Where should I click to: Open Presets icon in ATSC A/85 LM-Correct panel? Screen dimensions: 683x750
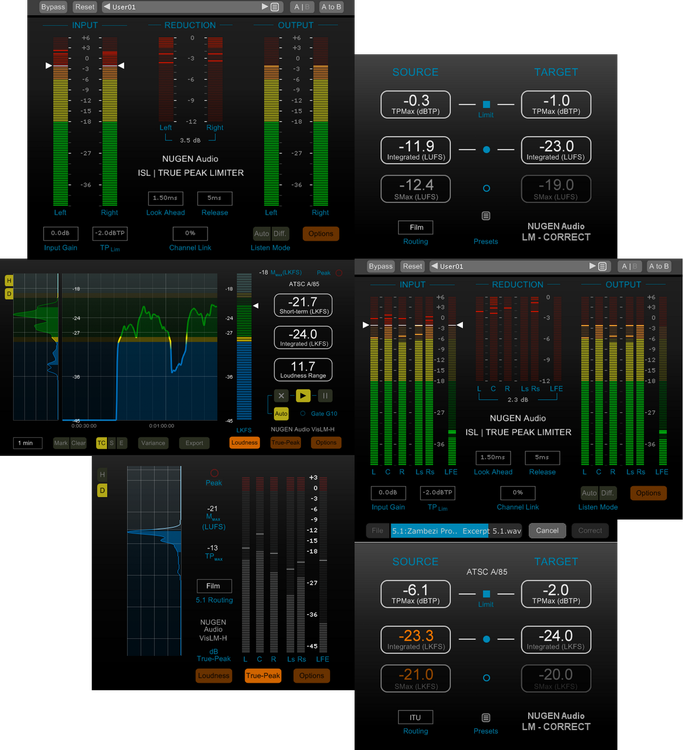tap(486, 717)
